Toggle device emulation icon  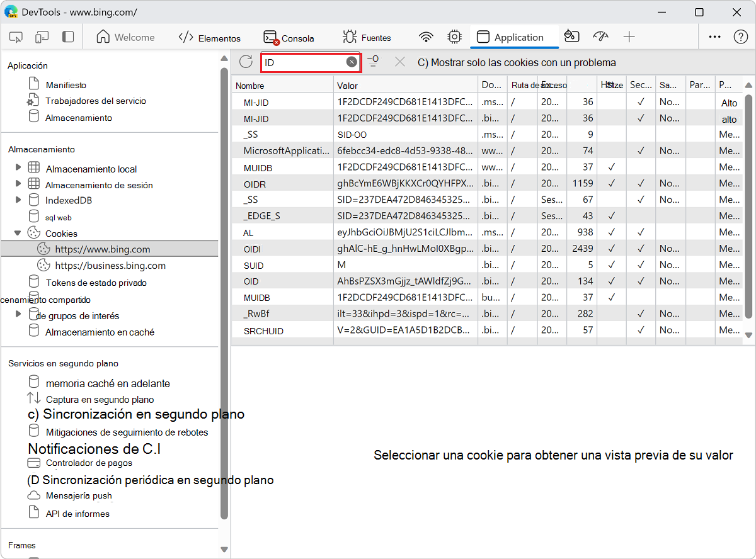coord(42,37)
